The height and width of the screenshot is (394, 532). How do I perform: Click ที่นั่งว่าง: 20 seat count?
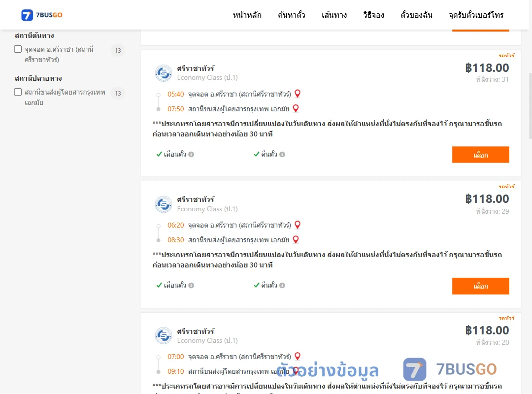[492, 342]
